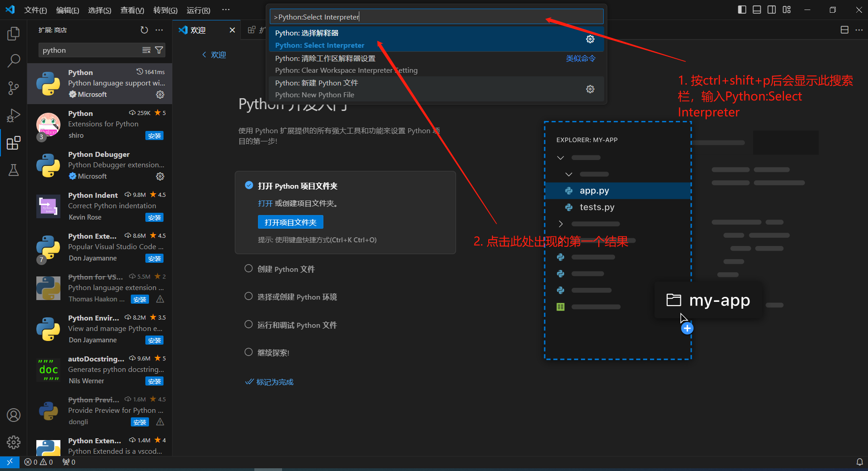This screenshot has width=868, height=471.
Task: Open Python Debugger extension's manage gear
Action: 160,176
